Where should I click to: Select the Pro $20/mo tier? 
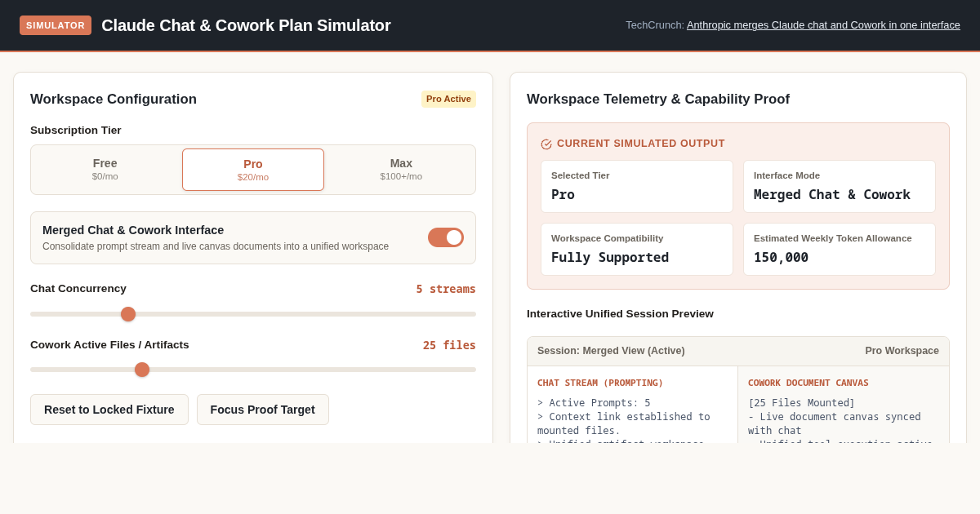pos(253,170)
